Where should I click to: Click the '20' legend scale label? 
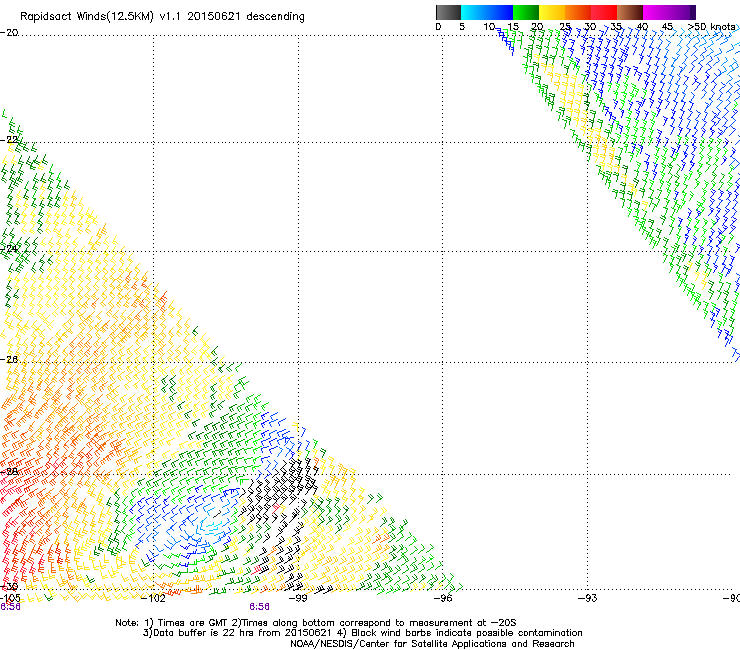(x=538, y=27)
